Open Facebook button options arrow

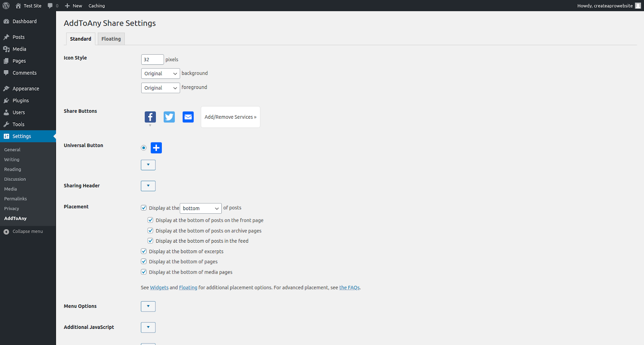click(150, 126)
